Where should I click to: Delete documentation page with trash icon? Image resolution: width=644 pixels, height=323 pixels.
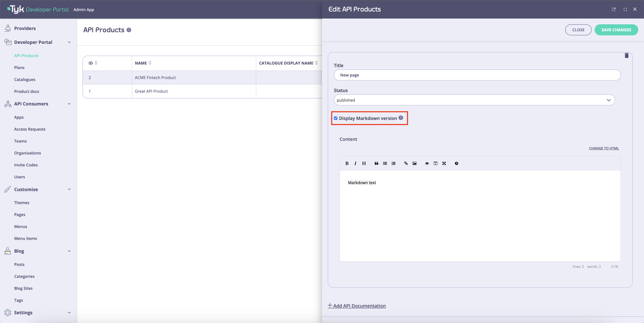pyautogui.click(x=626, y=56)
